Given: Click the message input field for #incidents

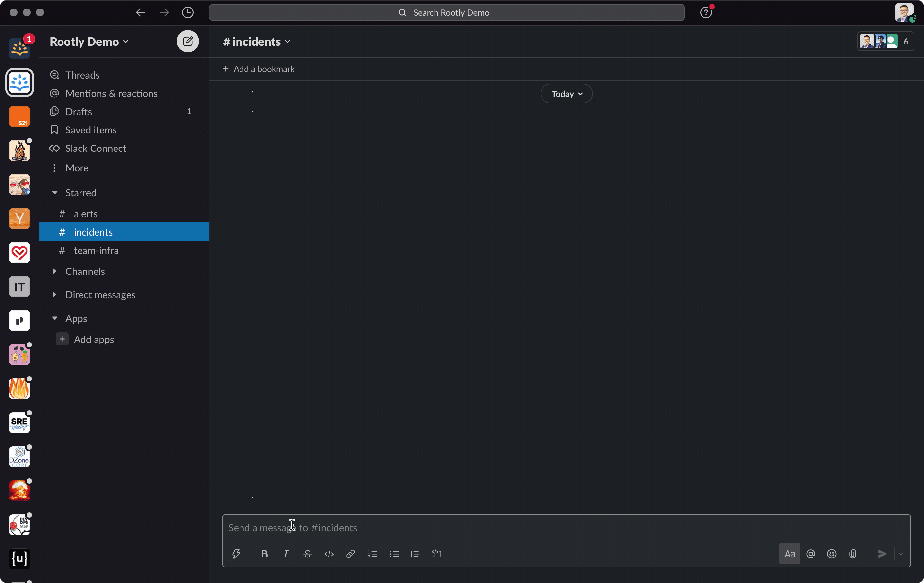Looking at the screenshot, I should (x=460, y=527).
